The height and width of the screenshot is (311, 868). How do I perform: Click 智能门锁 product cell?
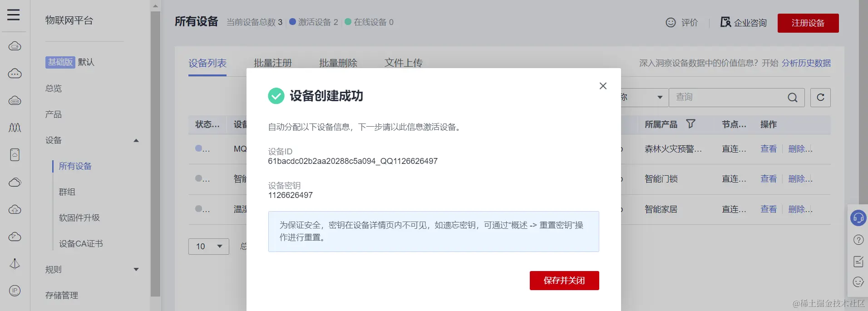(x=661, y=179)
